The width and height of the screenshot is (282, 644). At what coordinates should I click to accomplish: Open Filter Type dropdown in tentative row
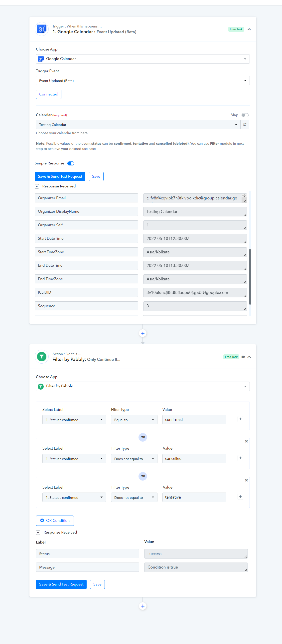pos(134,497)
